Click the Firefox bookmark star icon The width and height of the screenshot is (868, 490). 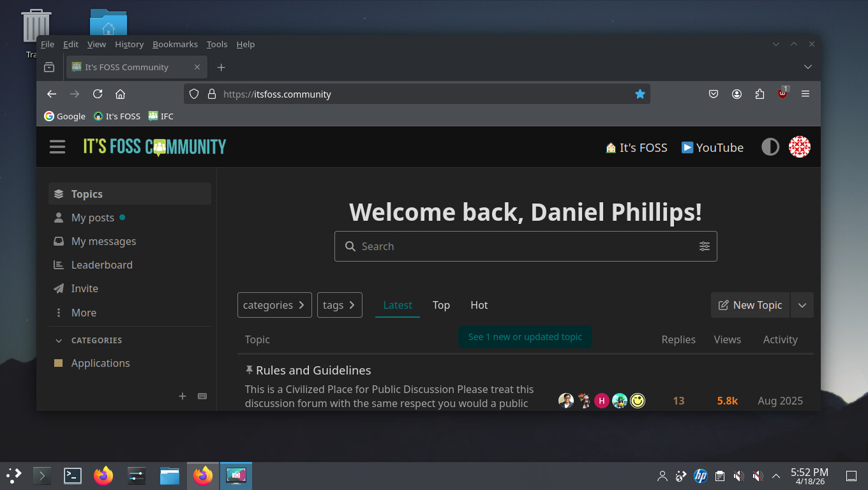pyautogui.click(x=640, y=94)
